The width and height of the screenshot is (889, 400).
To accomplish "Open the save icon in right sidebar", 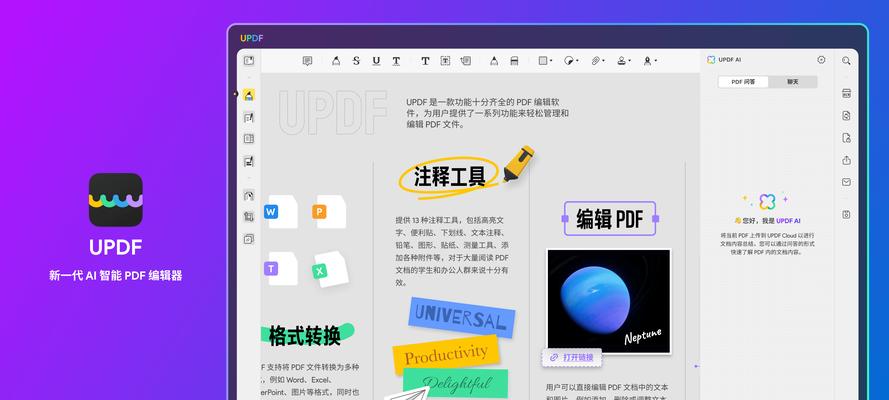I will (846, 215).
